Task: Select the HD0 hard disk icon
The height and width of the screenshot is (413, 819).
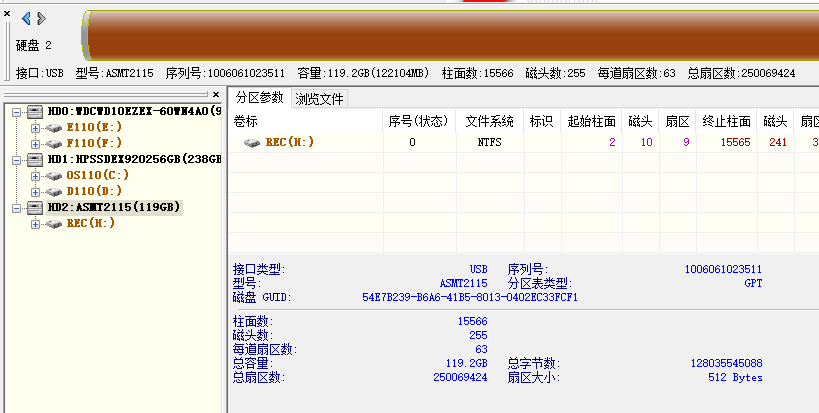Action: [35, 112]
